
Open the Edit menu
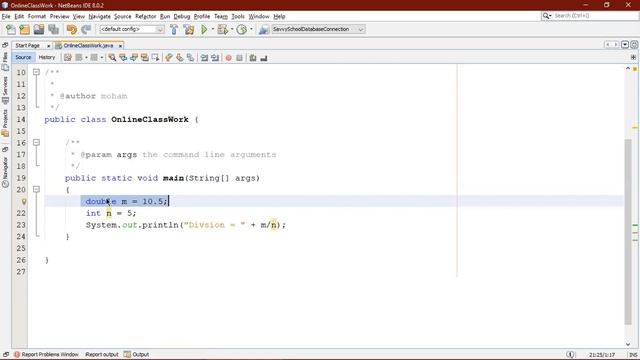click(19, 16)
